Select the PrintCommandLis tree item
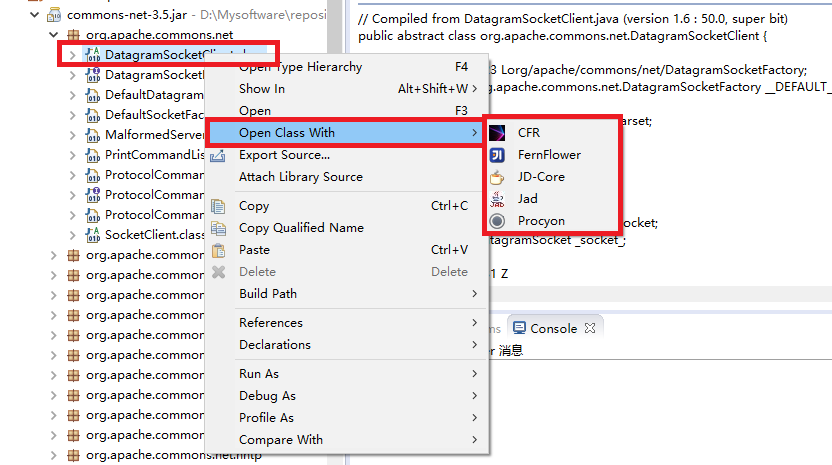Screen dimensions: 832x465 154,155
